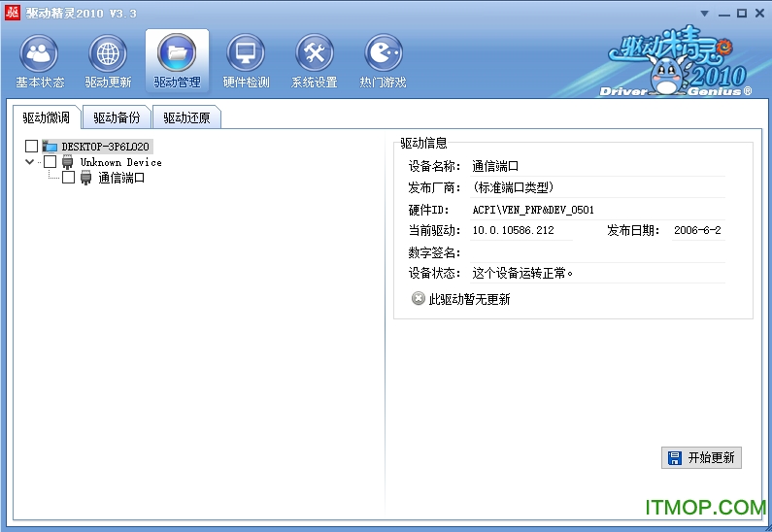The image size is (772, 532).
Task: Select the Unknown Device tree row
Action: pos(120,162)
